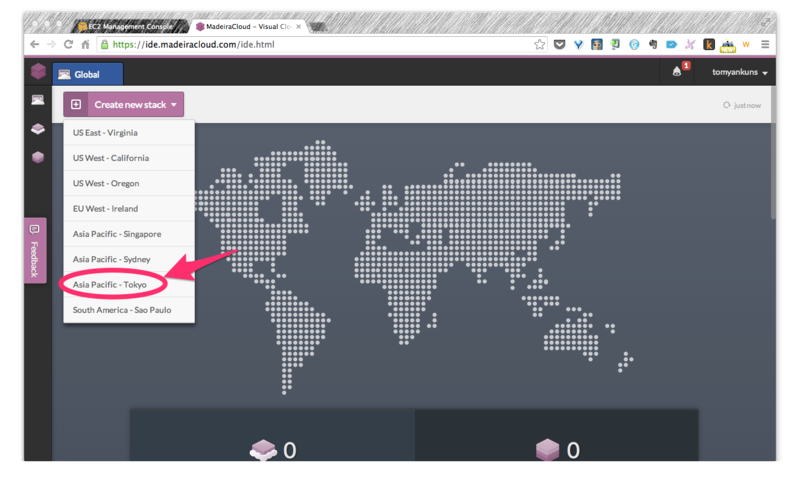Refresh using the 'just now' sync icon
This screenshot has width=800, height=498.
click(727, 105)
